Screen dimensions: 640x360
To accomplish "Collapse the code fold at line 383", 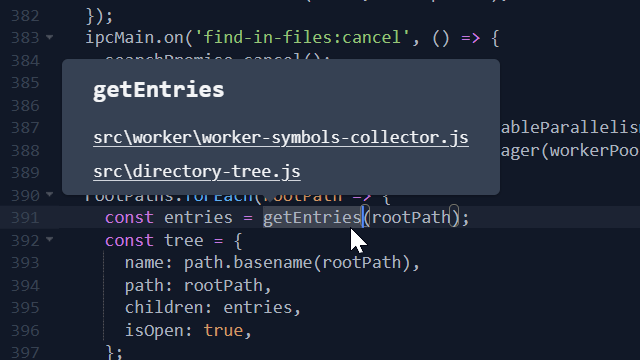I will [49, 38].
